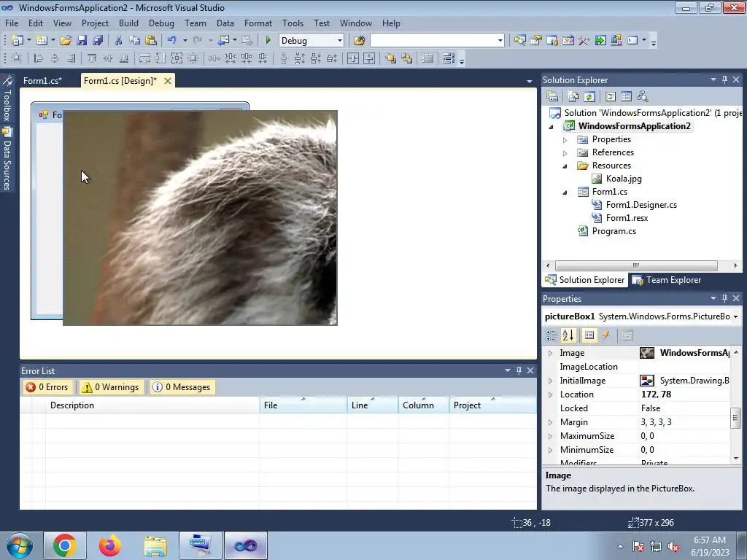Open the Toolbox side panel
The height and width of the screenshot is (560, 747).
point(7,99)
